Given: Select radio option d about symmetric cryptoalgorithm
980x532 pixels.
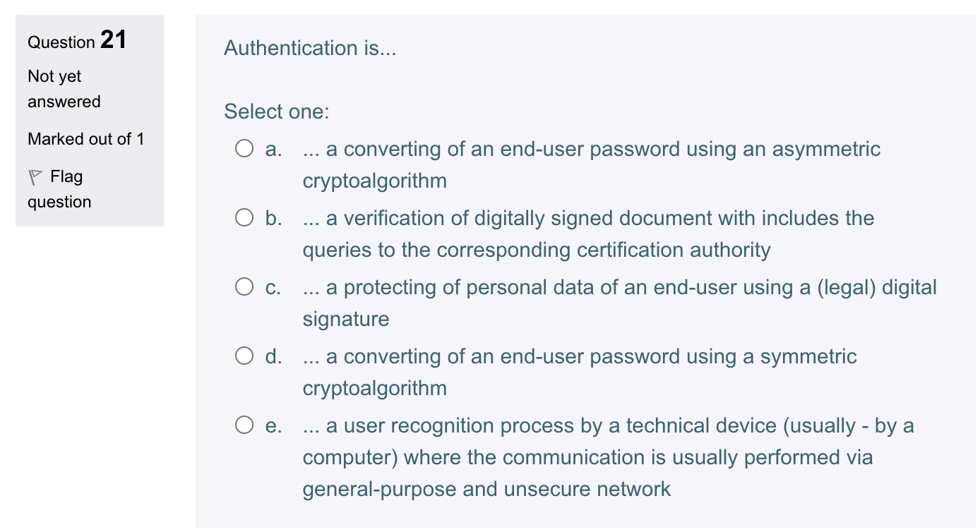Looking at the screenshot, I should click(x=245, y=355).
